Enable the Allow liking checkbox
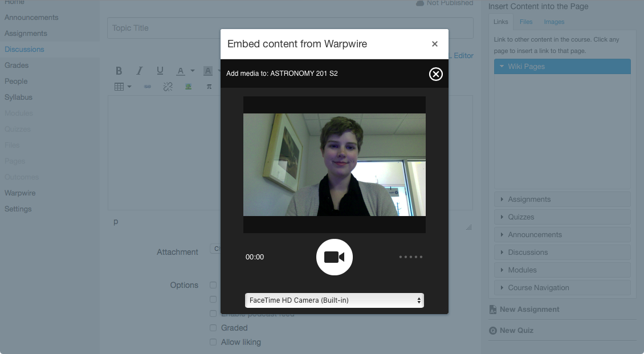644x354 pixels. pyautogui.click(x=213, y=342)
